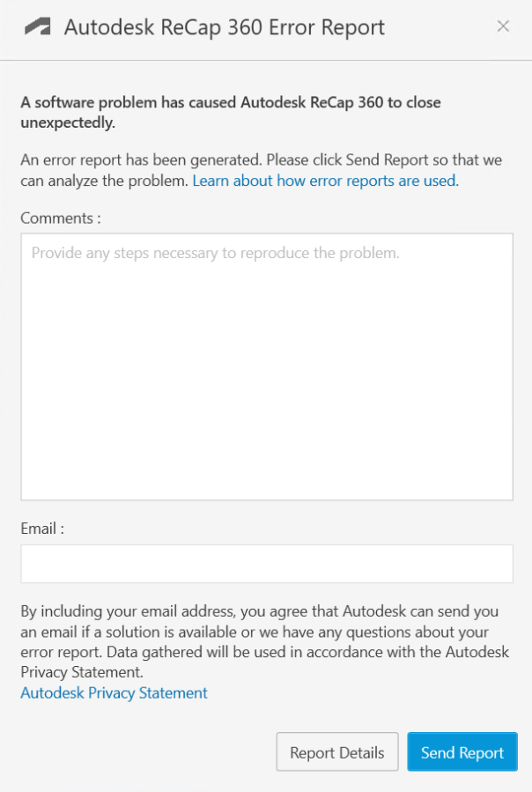Image resolution: width=532 pixels, height=792 pixels.
Task: Click the privacy statement hyperlink at the bottom
Action: [113, 692]
